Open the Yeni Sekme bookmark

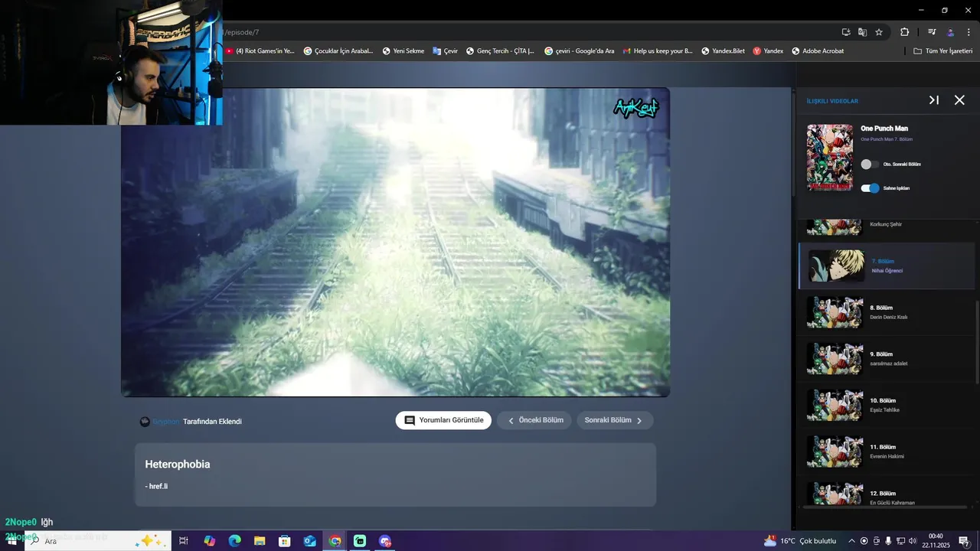point(403,51)
